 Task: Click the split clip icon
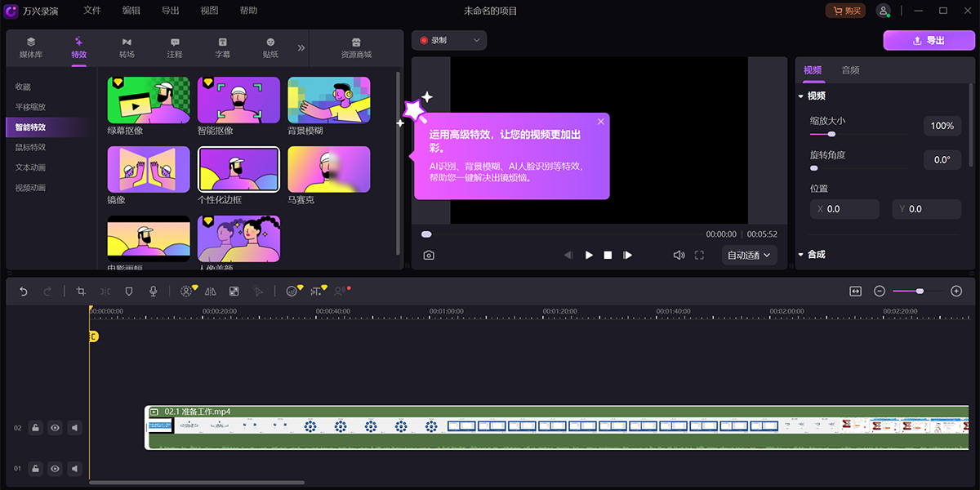coord(105,291)
